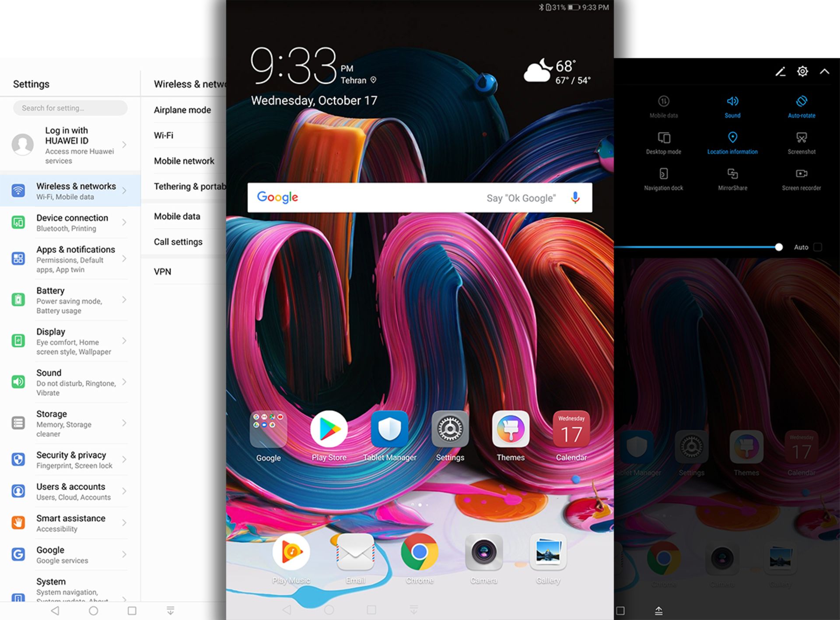Check the Auto brightness checkbox

coord(817,247)
